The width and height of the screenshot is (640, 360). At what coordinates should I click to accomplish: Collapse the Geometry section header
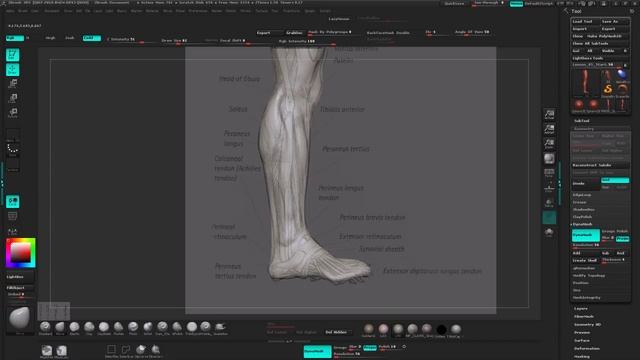coord(584,129)
